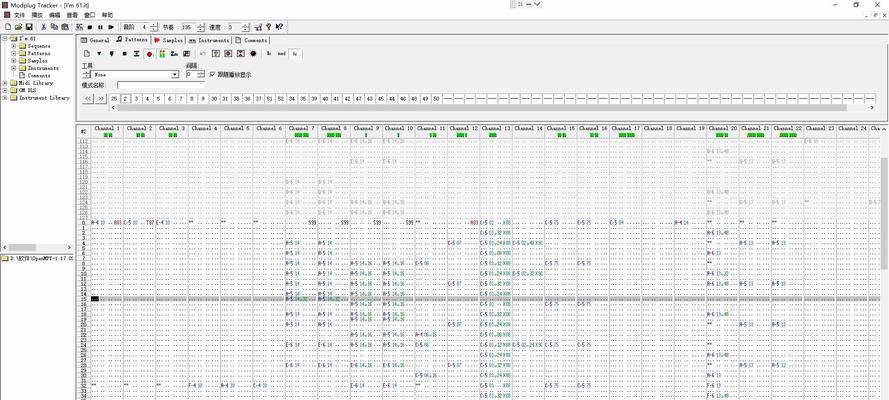The height and width of the screenshot is (400, 889).
Task: Stop playback with the main toolbar stop square
Action: [x=90, y=27]
